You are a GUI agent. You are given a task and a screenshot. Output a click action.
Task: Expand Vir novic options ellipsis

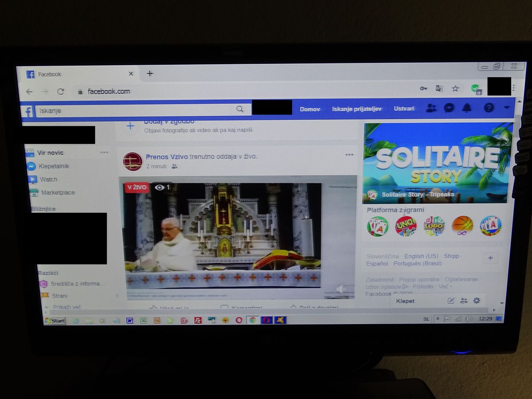(104, 153)
